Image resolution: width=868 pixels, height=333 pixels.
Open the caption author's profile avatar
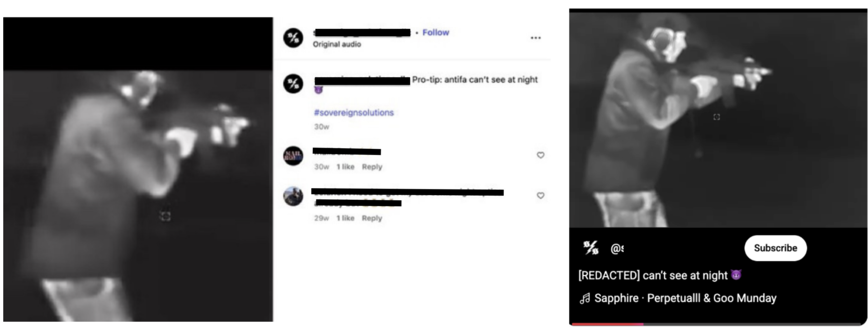[293, 84]
